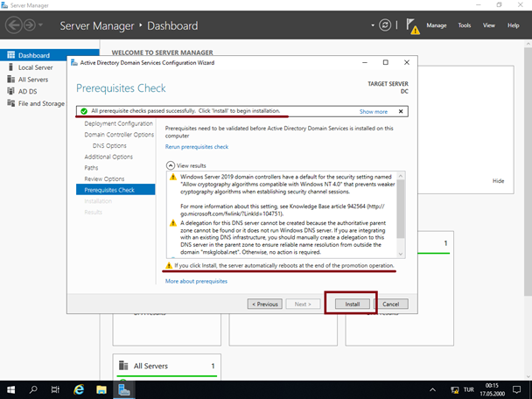
Task: Navigate forward in Server Manager
Action: coord(30,25)
